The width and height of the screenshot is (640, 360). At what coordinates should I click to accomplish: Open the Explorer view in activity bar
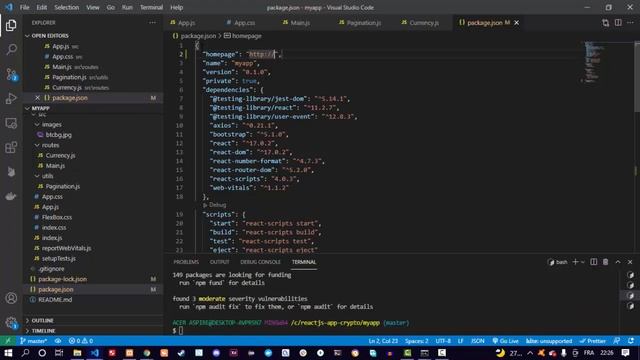coord(11,25)
